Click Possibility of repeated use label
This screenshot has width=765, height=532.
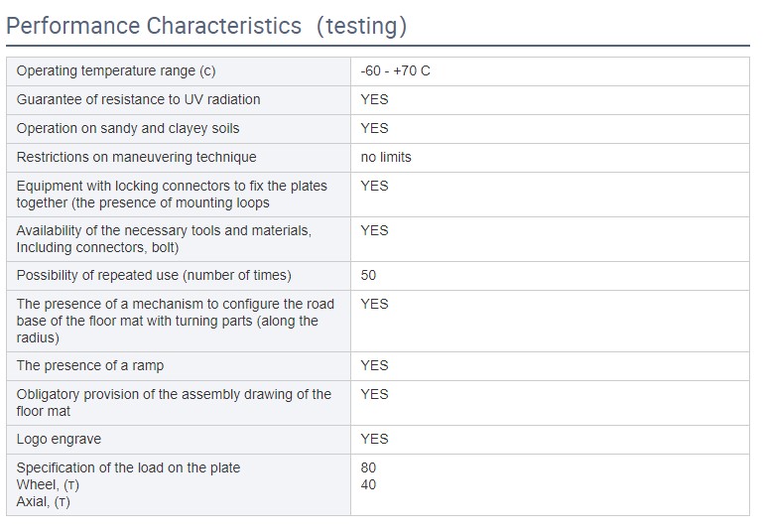(x=154, y=275)
